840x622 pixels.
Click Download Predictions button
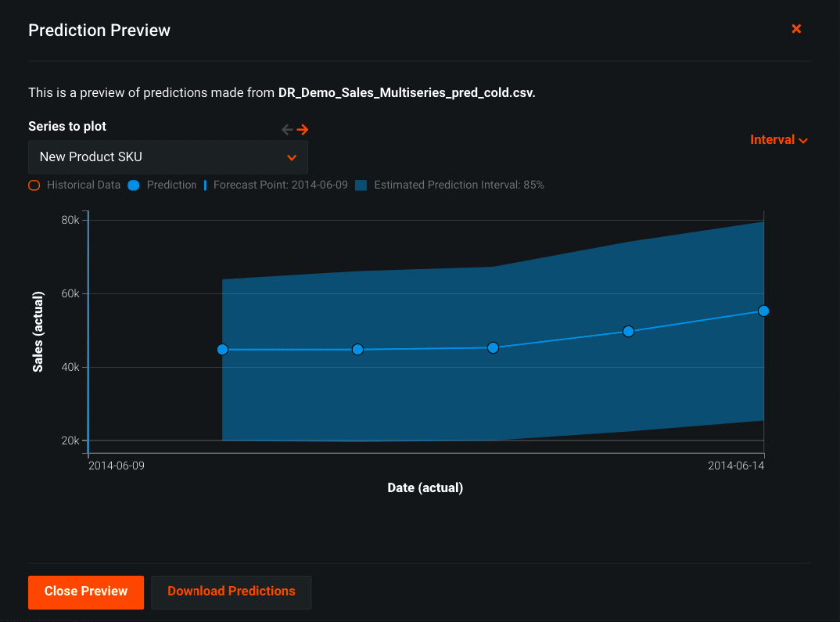(x=232, y=591)
